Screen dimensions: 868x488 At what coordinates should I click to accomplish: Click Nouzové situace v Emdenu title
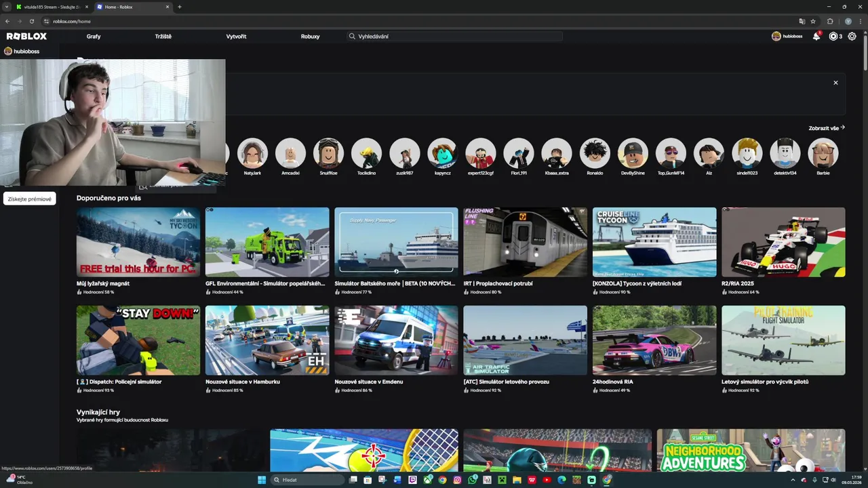tap(369, 382)
